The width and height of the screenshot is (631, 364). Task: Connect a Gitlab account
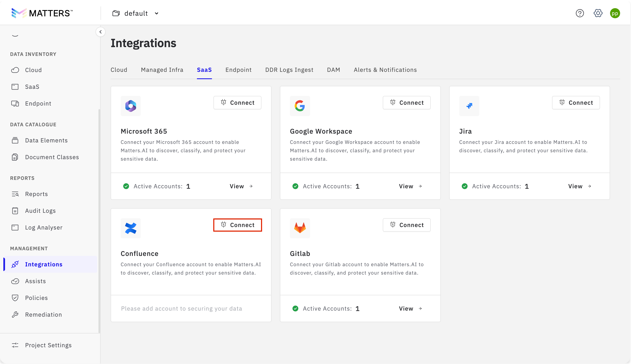coord(406,225)
